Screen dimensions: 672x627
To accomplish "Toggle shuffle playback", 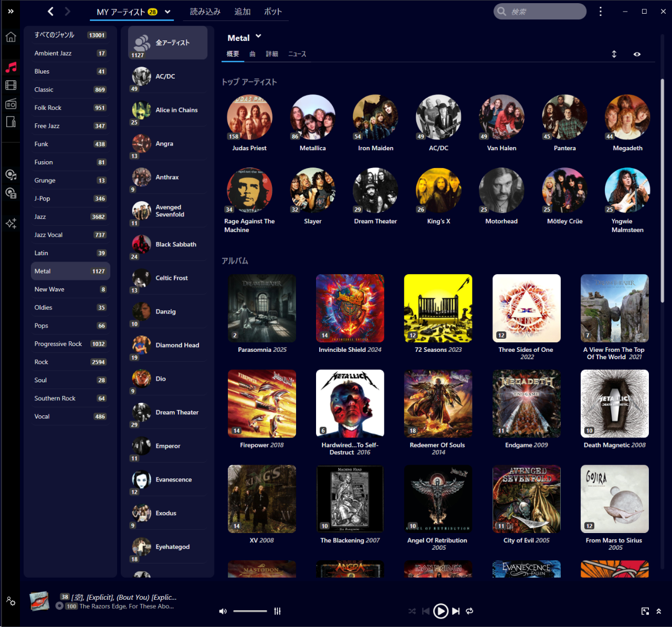I will [412, 611].
